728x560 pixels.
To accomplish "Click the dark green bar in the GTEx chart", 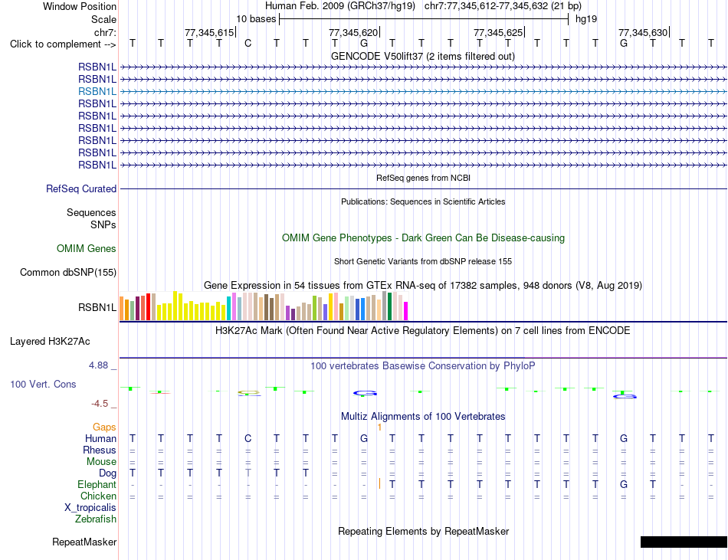I will pyautogui.click(x=389, y=306).
